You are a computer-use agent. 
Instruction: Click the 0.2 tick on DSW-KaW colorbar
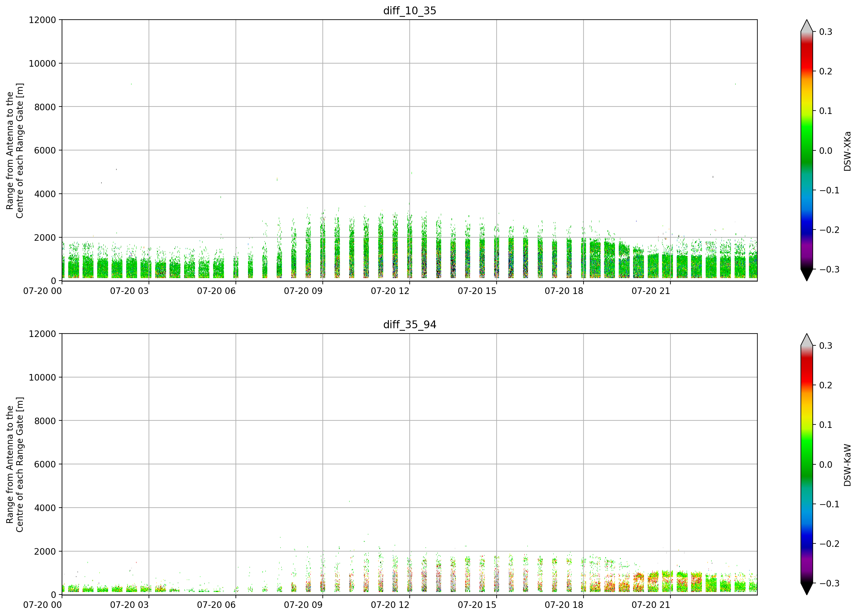(x=826, y=385)
